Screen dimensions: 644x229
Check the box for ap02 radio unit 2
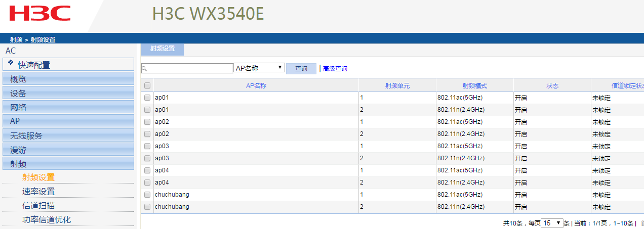point(147,134)
